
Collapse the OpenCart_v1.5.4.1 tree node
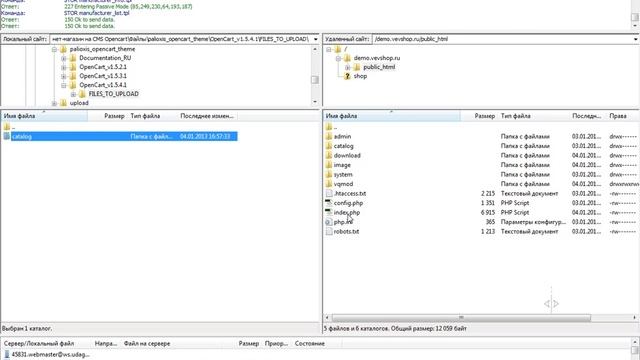[x=64, y=85]
